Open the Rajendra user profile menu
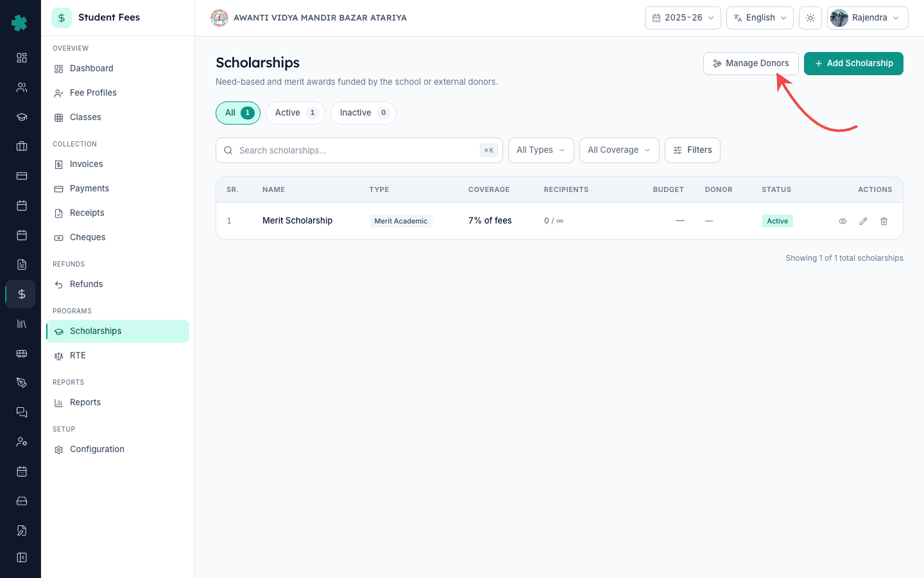 click(868, 18)
